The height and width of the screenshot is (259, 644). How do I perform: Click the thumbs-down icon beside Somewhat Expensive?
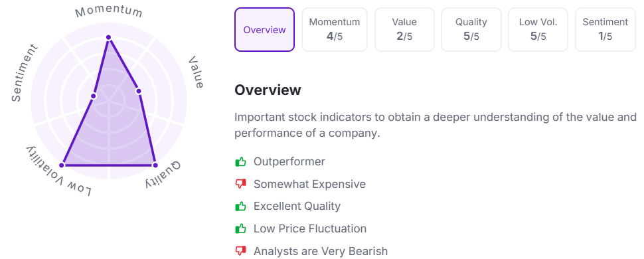[x=240, y=184]
